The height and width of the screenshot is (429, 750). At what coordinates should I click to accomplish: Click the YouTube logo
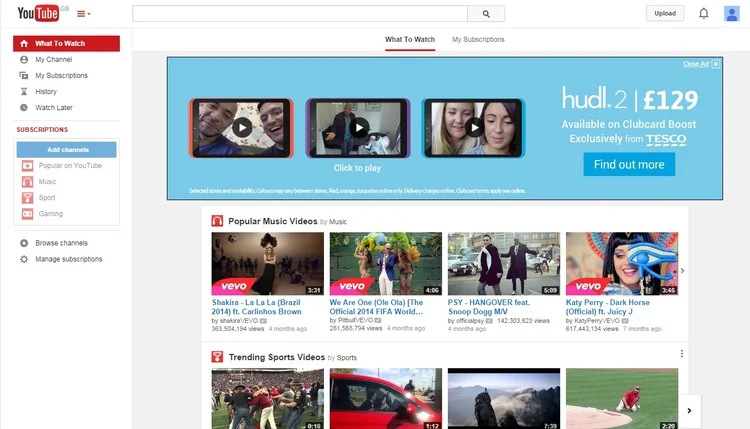click(x=38, y=13)
